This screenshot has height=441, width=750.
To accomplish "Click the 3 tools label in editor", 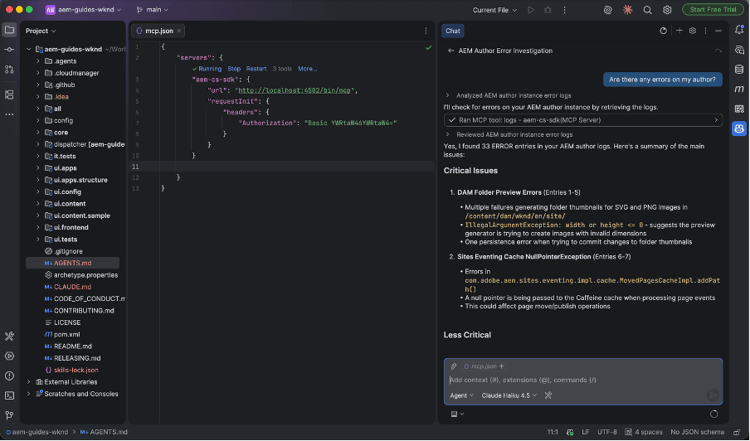I will pos(282,69).
